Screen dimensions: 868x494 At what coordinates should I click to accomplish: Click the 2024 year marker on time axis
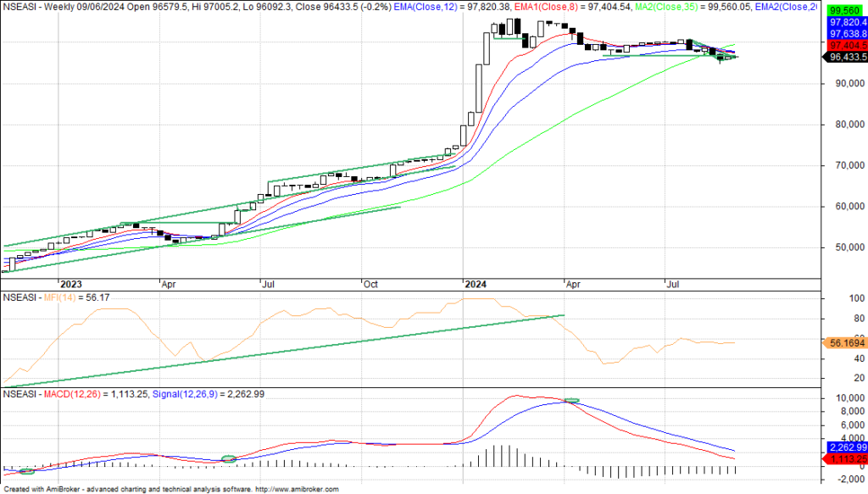(x=476, y=285)
